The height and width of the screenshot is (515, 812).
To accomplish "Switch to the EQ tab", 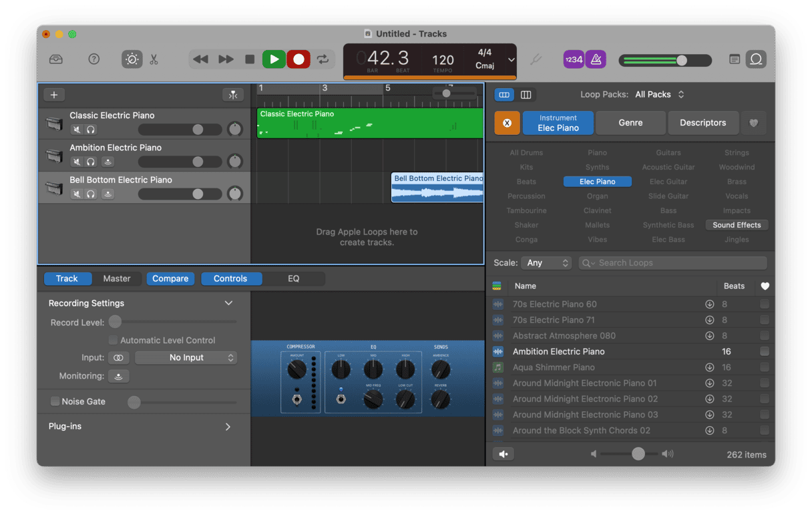I will point(294,279).
